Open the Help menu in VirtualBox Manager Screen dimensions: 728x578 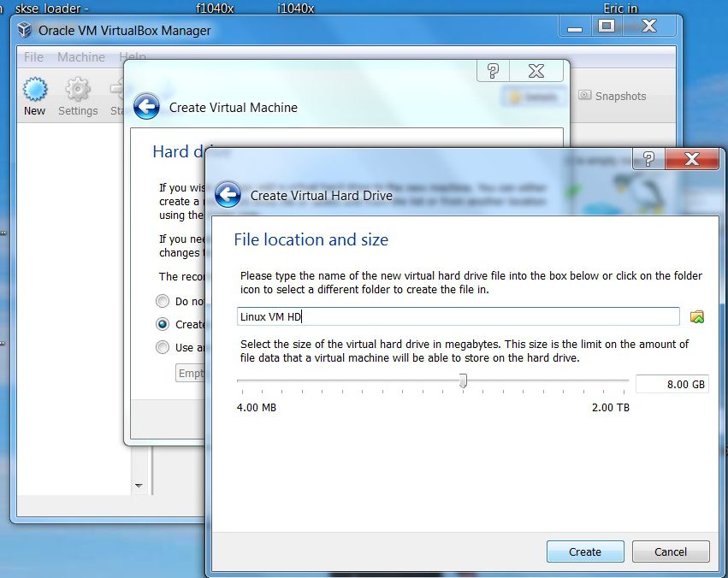tap(133, 57)
